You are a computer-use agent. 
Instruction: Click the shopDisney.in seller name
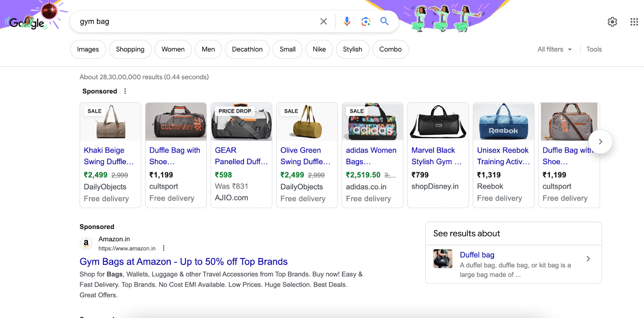click(x=435, y=187)
